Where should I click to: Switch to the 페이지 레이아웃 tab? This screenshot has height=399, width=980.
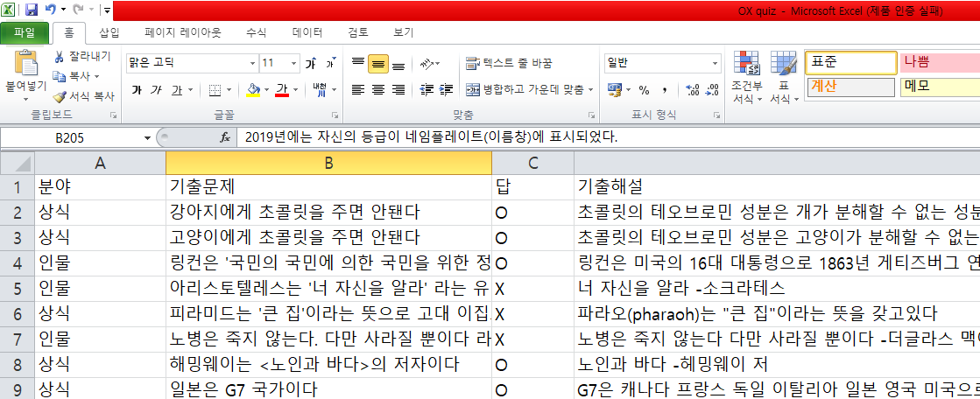(x=183, y=32)
